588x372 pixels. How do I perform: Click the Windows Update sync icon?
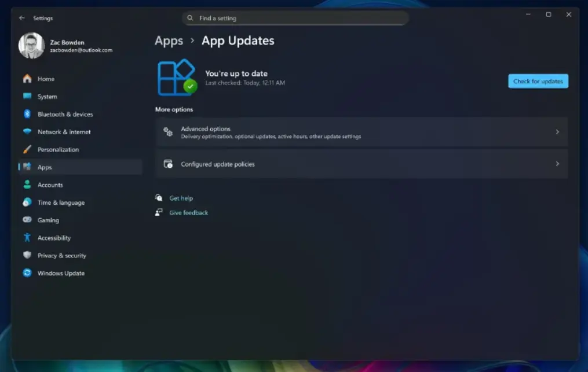27,273
